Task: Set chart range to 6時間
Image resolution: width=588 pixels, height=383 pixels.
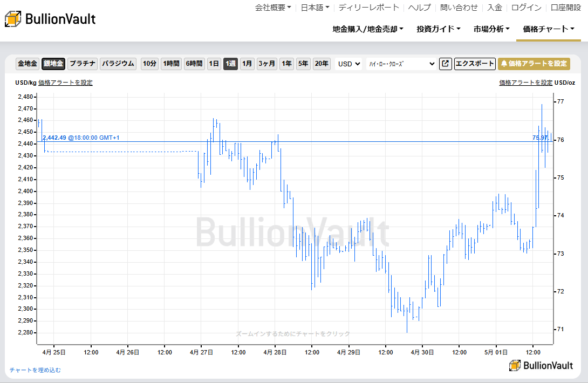Action: (194, 64)
